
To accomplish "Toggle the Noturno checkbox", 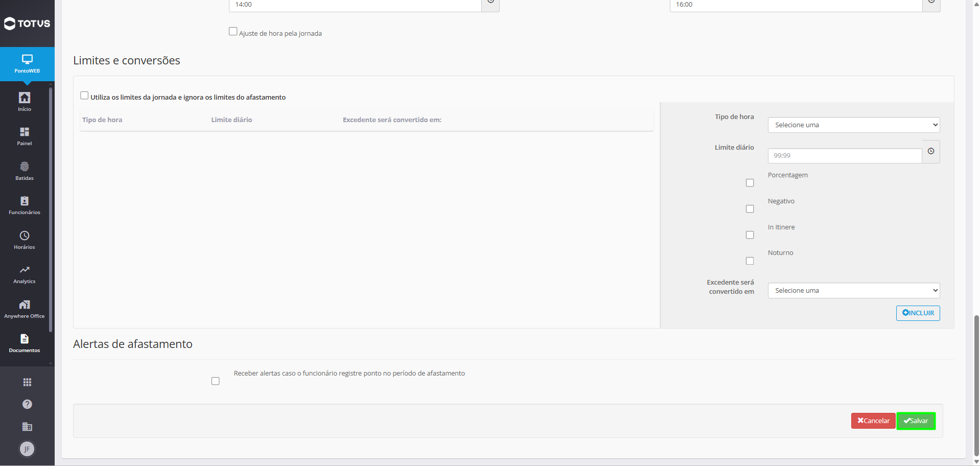I will [750, 261].
